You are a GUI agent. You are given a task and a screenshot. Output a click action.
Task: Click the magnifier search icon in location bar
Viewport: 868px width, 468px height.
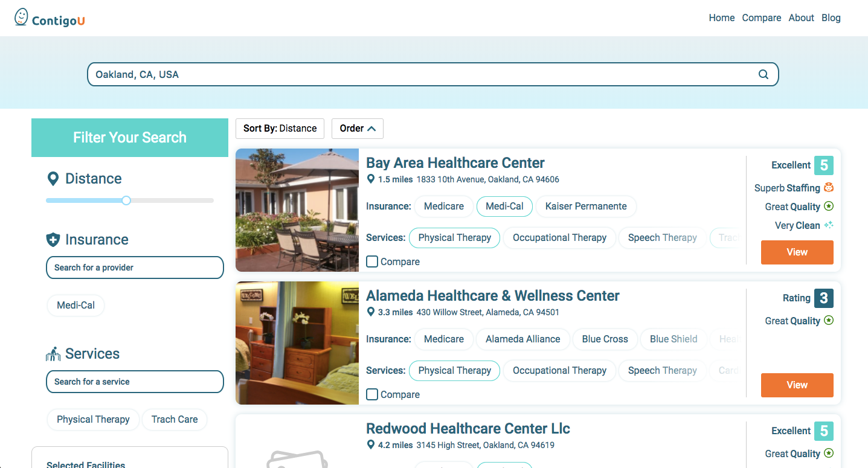pyautogui.click(x=764, y=74)
